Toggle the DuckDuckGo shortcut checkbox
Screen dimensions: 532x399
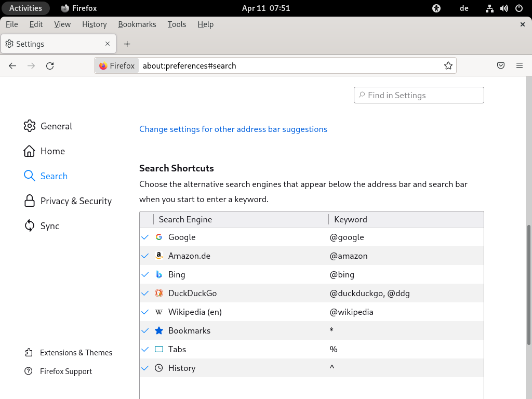coord(145,294)
